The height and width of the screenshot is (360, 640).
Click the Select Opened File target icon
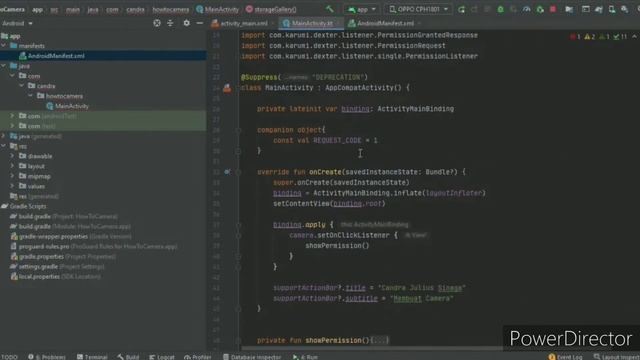(157, 23)
